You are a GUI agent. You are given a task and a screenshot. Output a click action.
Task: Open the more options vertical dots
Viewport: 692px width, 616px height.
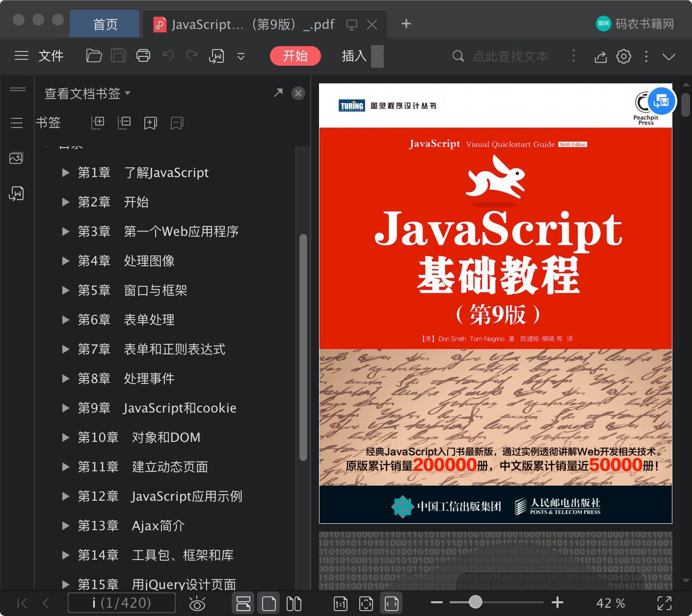(x=646, y=56)
